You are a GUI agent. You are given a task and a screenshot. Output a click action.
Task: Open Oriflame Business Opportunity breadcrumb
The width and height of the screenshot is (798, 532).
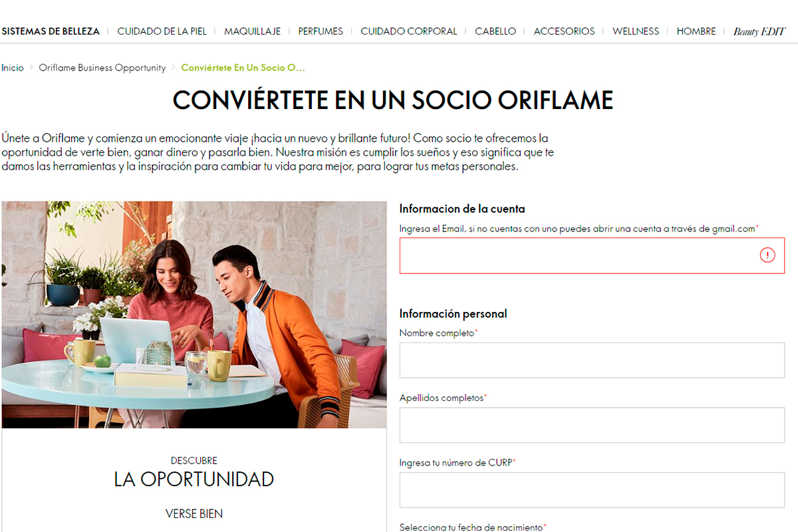[x=102, y=68]
